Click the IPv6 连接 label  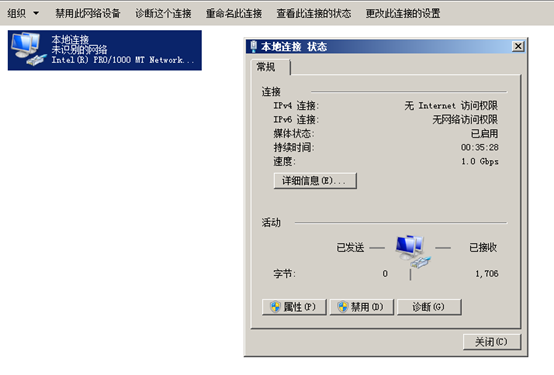(296, 119)
